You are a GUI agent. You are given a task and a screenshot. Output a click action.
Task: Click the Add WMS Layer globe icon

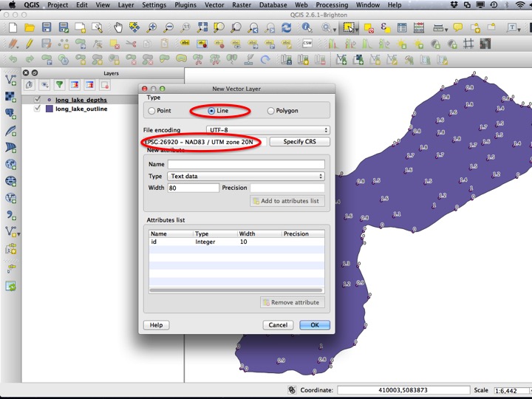(10, 164)
